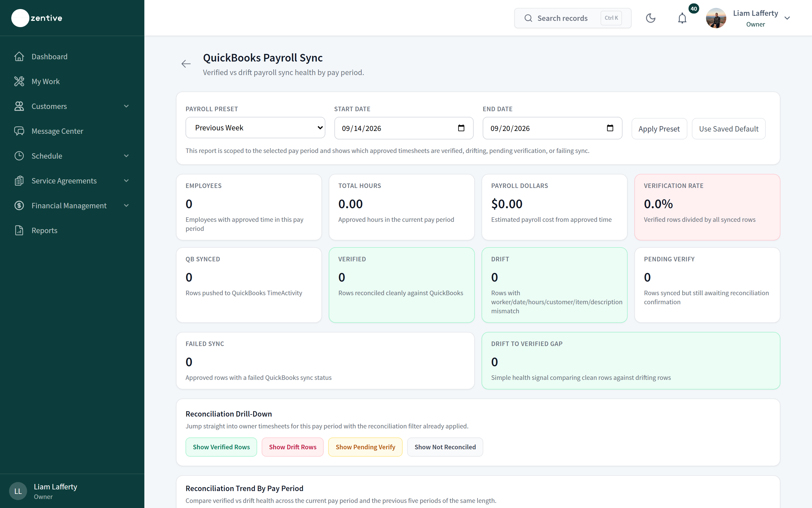812x508 pixels.
Task: Click Show Not Reconciled button
Action: [445, 447]
